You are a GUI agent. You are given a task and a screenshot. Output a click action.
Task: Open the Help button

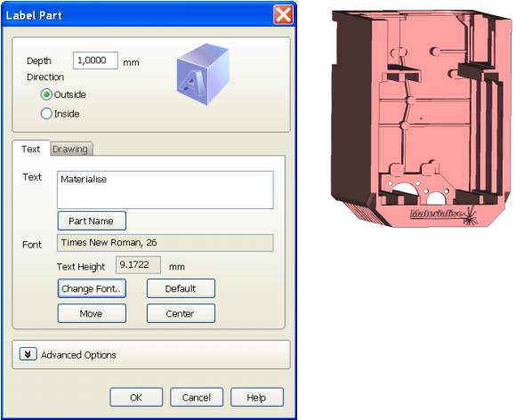257,397
